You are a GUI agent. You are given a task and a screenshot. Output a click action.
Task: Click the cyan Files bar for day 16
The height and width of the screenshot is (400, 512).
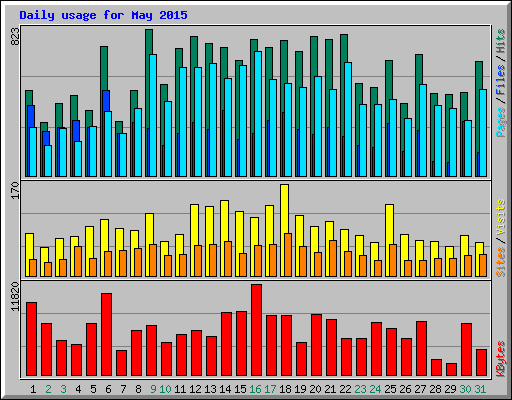tap(258, 114)
